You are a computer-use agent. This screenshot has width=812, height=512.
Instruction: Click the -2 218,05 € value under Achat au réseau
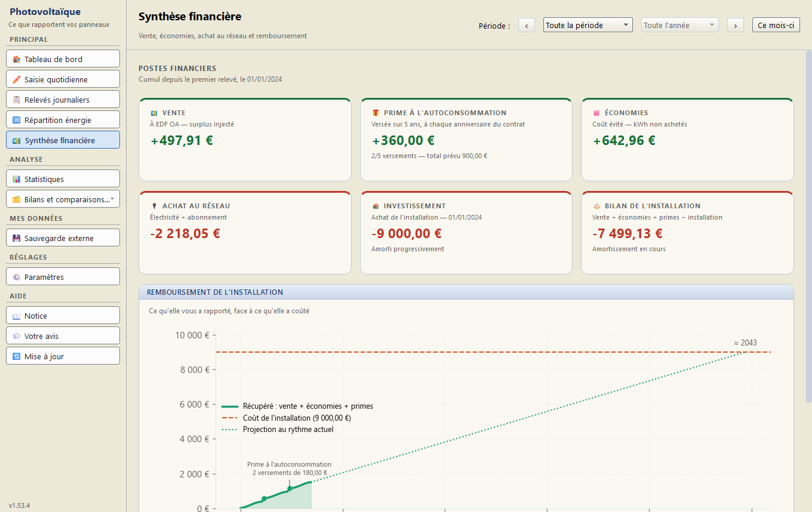[x=185, y=233]
